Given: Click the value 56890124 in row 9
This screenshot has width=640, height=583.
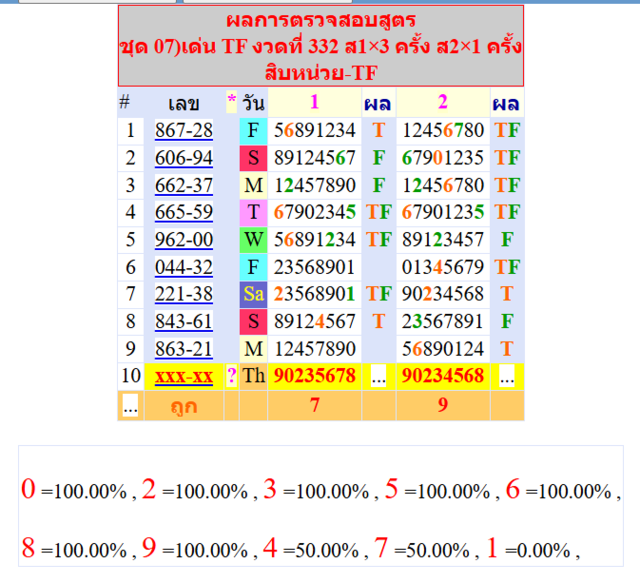Looking at the screenshot, I should (x=443, y=349).
